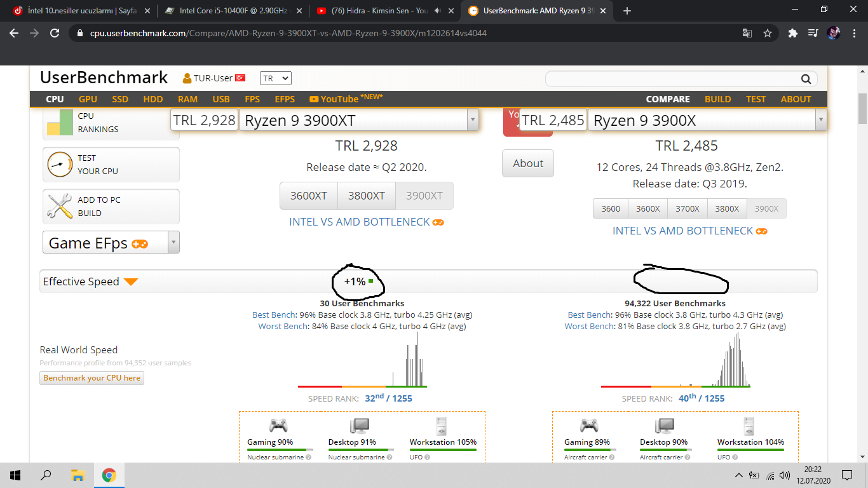Open Windows Start menu
Viewport: 868px width, 488px height.
point(15,475)
